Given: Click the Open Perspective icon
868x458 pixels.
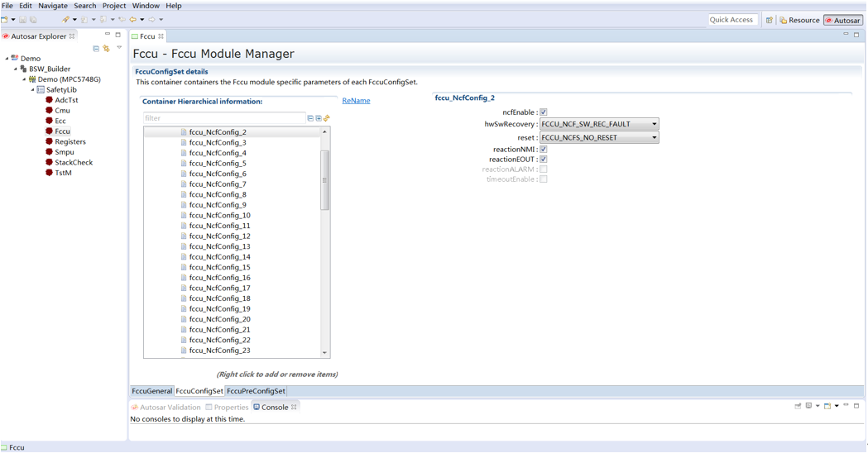Looking at the screenshot, I should (770, 20).
